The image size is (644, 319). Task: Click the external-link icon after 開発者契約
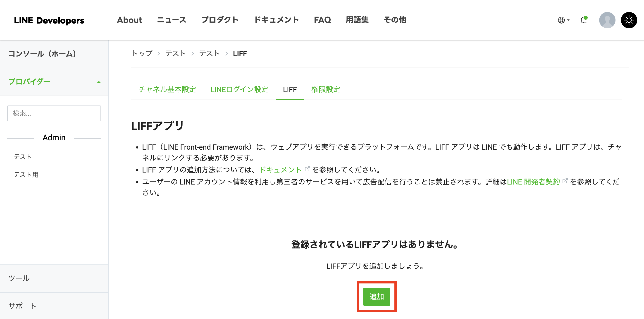click(565, 181)
